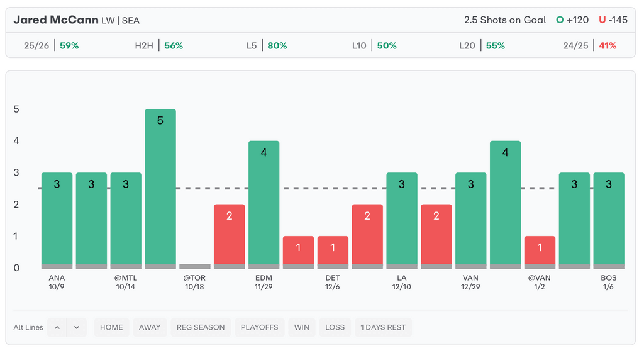Select the Over +120 odds
Viewport: 644px width, 353px height.
[572, 20]
